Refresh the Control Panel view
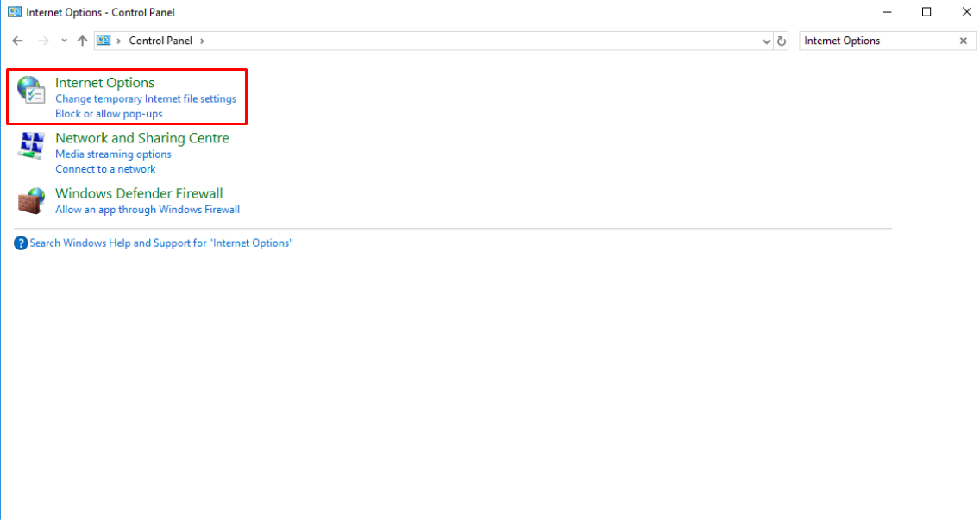Viewport: 980px width, 523px height. tap(782, 41)
